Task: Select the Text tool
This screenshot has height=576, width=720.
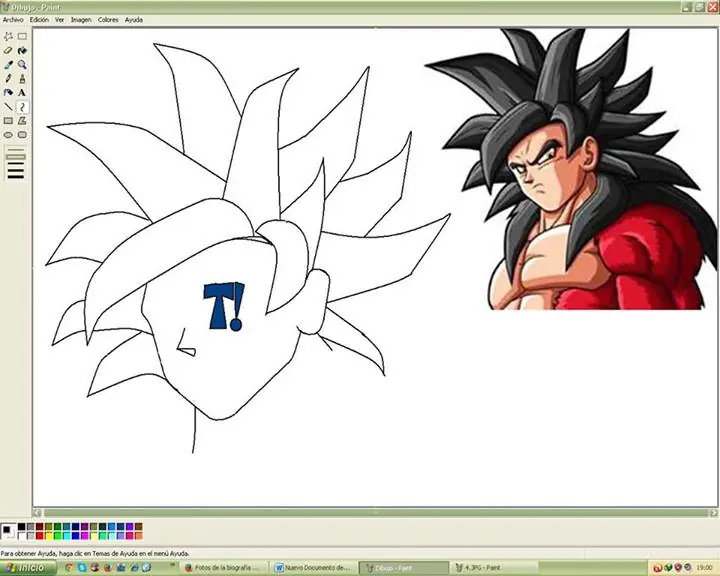Action: [x=22, y=93]
